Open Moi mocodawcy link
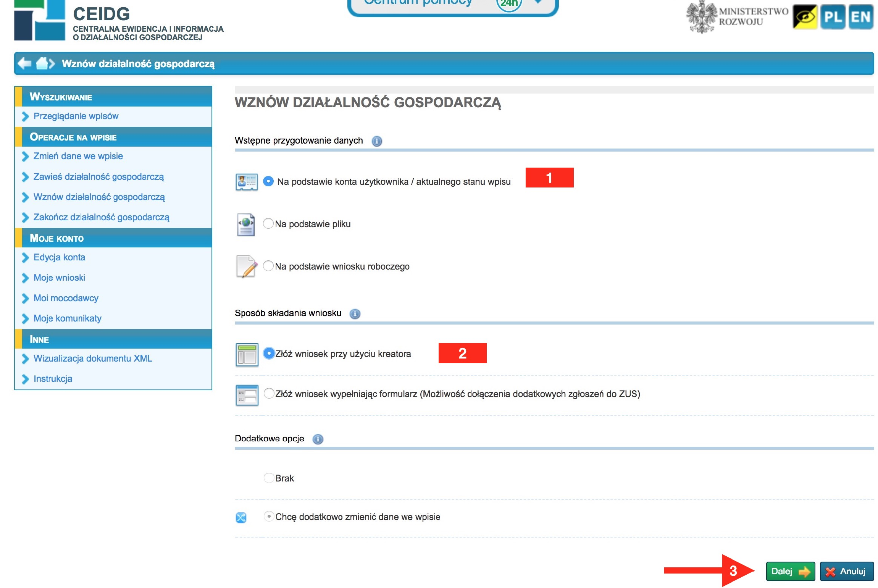This screenshot has width=878, height=588. coord(66,298)
